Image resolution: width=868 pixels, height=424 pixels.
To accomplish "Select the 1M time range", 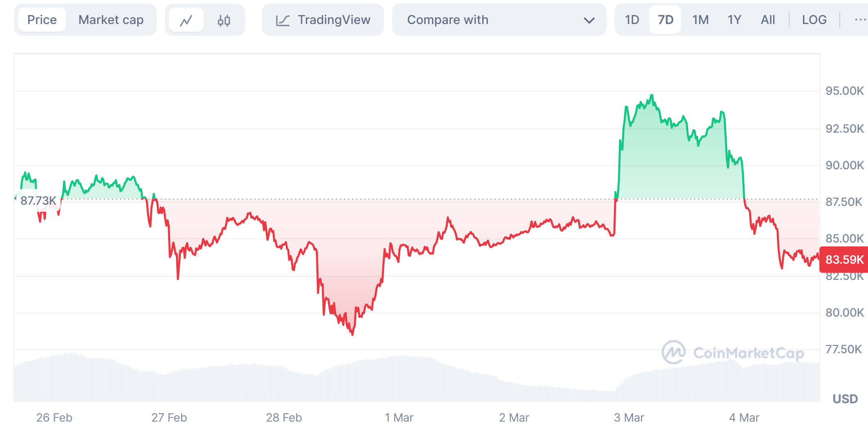I will [700, 20].
